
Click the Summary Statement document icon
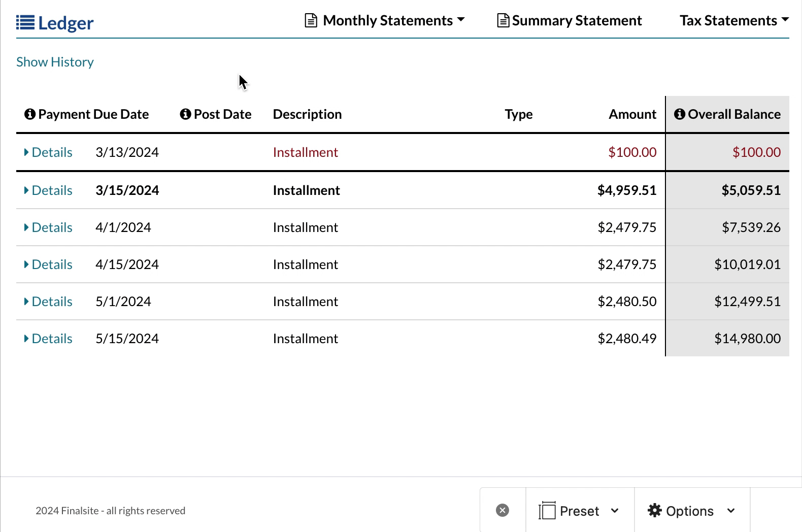click(503, 21)
